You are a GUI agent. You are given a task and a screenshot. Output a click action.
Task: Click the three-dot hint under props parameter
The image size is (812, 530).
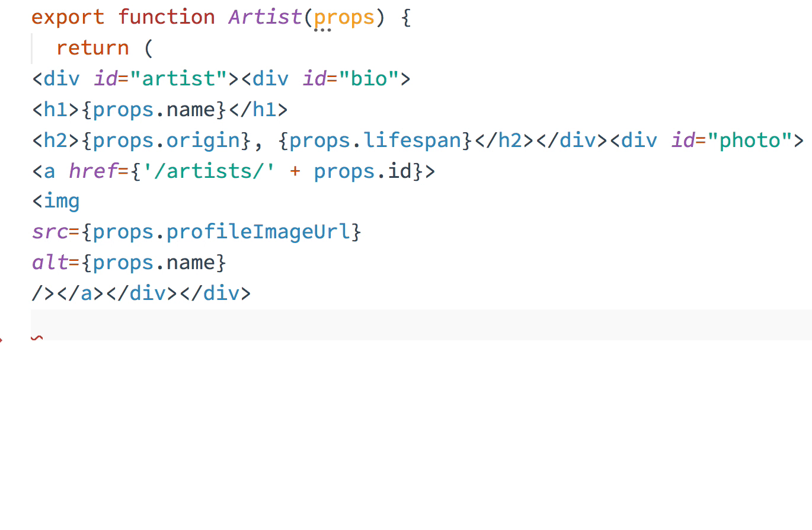(x=322, y=30)
